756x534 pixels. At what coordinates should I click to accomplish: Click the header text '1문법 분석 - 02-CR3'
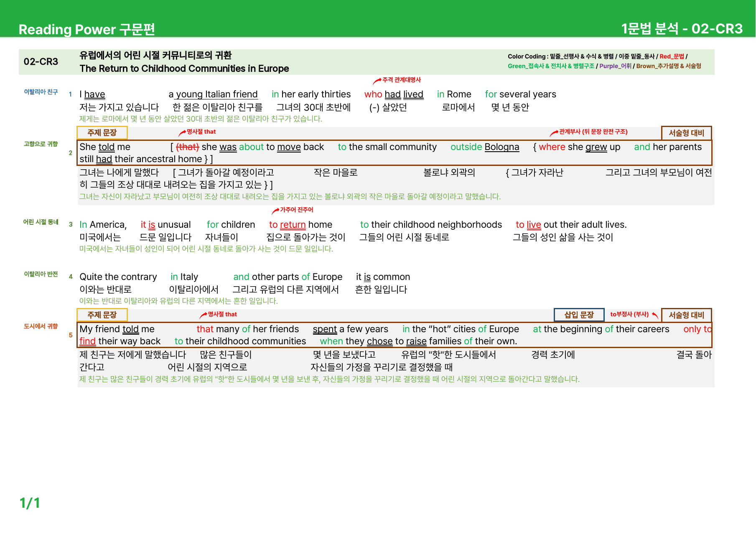tap(682, 28)
